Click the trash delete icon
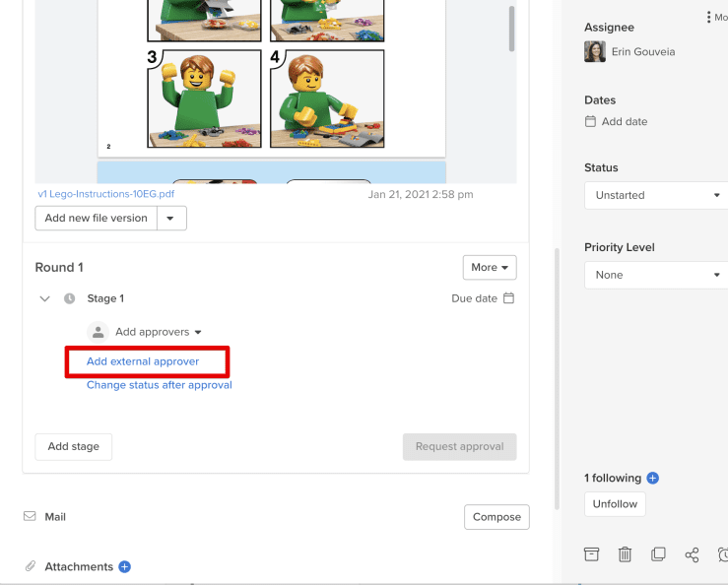Image resolution: width=728 pixels, height=585 pixels. [625, 554]
